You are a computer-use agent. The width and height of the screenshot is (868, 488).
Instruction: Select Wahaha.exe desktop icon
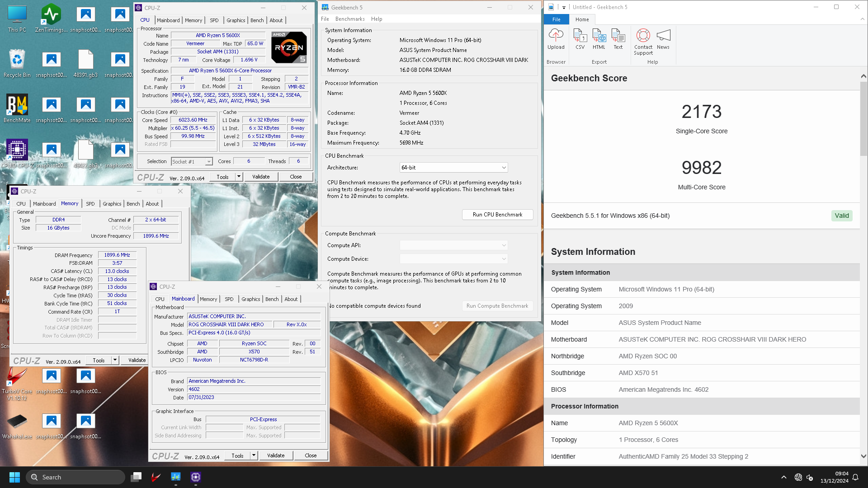pyautogui.click(x=17, y=427)
